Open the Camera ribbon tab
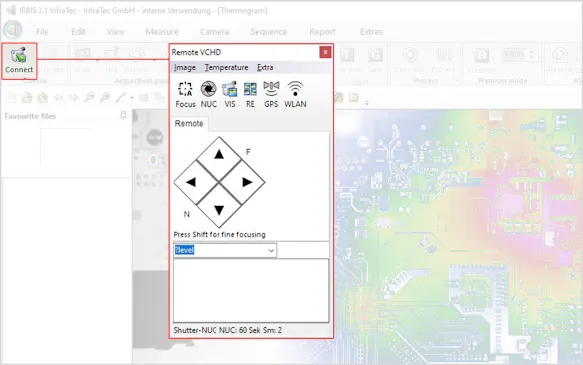Image resolution: width=583 pixels, height=365 pixels. pyautogui.click(x=215, y=32)
